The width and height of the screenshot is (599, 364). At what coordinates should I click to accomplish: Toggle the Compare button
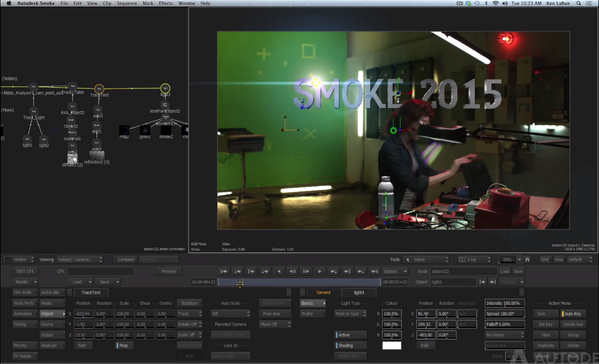pyautogui.click(x=125, y=259)
